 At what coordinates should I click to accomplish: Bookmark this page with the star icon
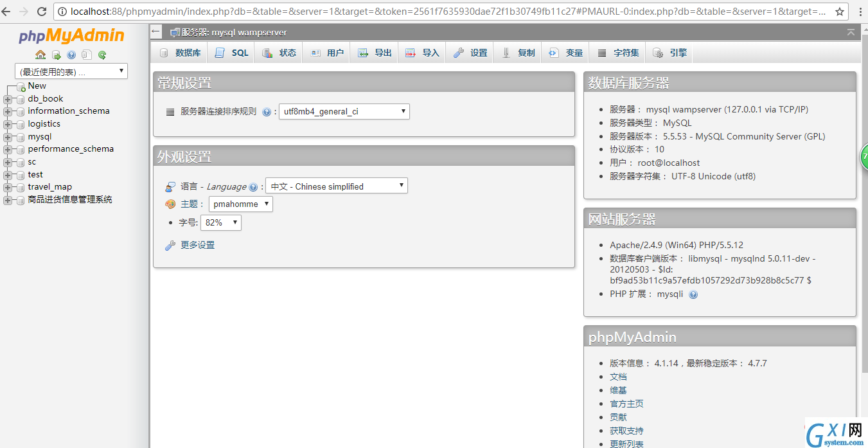tap(839, 12)
